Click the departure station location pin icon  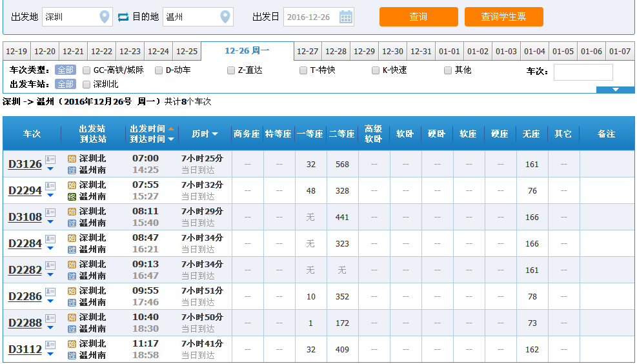(105, 17)
